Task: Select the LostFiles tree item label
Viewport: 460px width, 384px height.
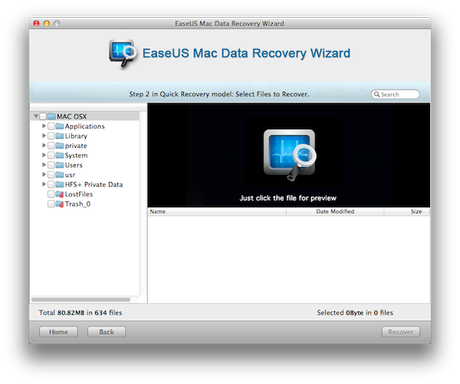Action: click(x=79, y=194)
